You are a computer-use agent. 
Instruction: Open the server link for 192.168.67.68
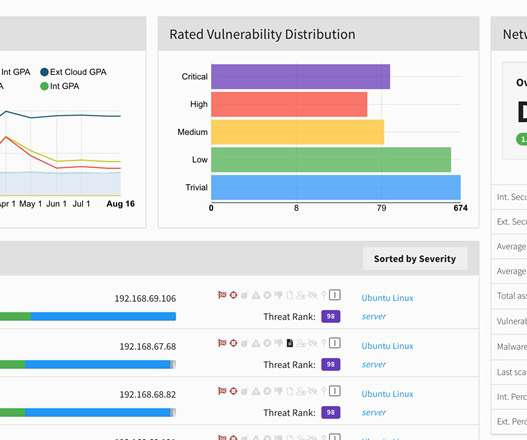click(x=374, y=364)
